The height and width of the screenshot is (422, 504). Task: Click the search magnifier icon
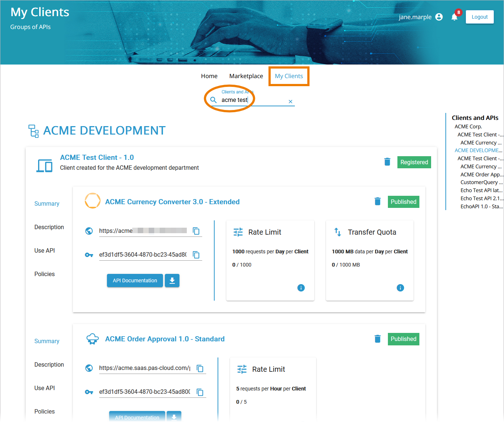coord(214,100)
